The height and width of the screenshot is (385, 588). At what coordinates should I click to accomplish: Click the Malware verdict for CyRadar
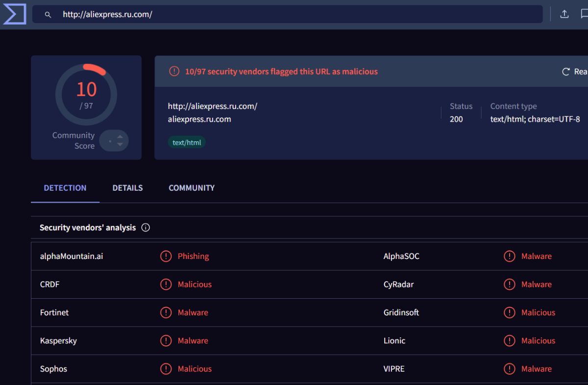point(537,284)
